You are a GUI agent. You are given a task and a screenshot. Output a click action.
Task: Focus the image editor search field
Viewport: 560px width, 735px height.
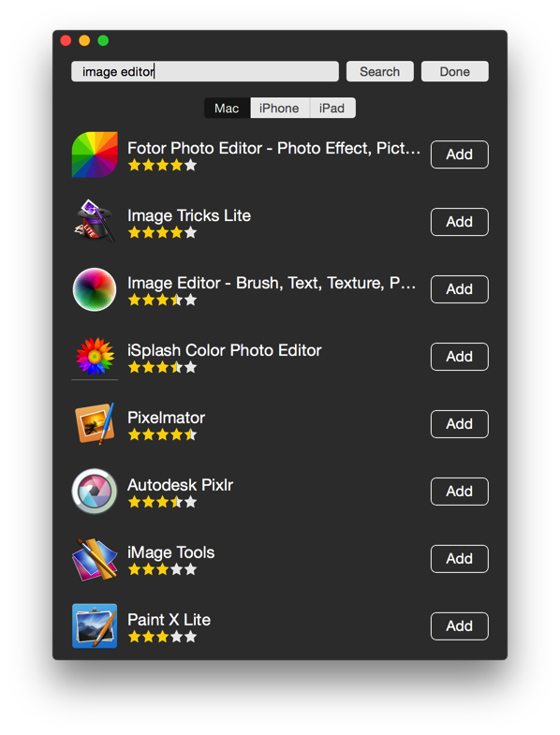205,71
